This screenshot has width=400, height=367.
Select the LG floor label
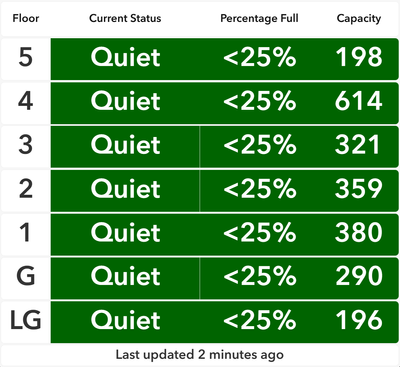(x=25, y=320)
